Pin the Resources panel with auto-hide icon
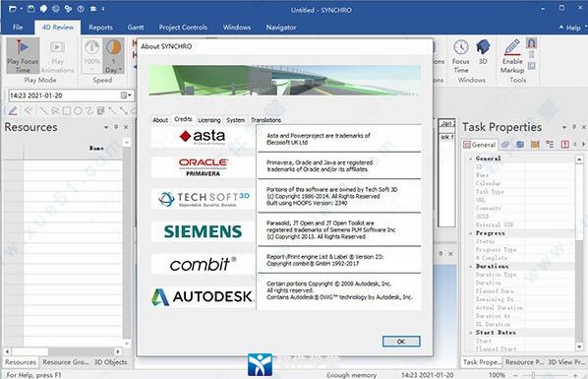 (x=116, y=127)
